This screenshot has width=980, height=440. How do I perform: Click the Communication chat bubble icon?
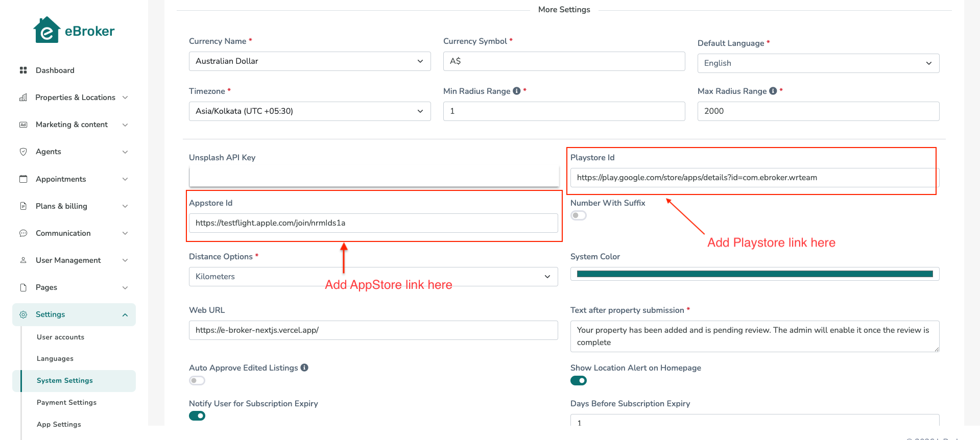23,233
